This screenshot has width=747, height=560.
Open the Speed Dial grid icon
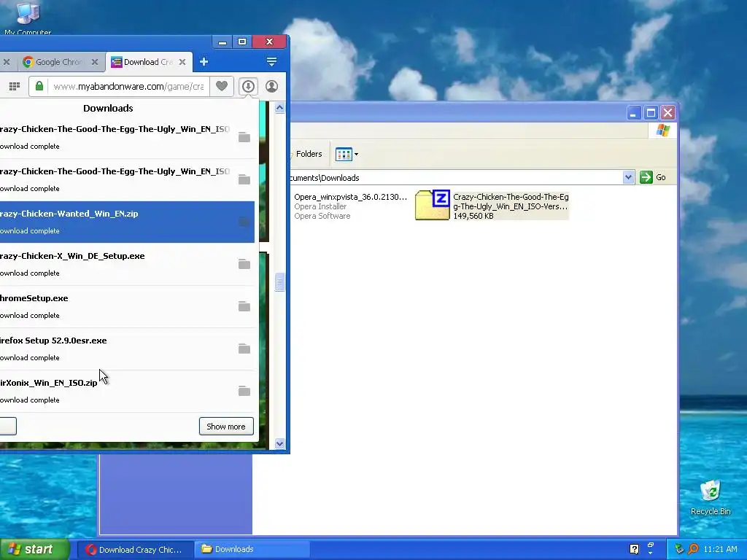click(15, 86)
